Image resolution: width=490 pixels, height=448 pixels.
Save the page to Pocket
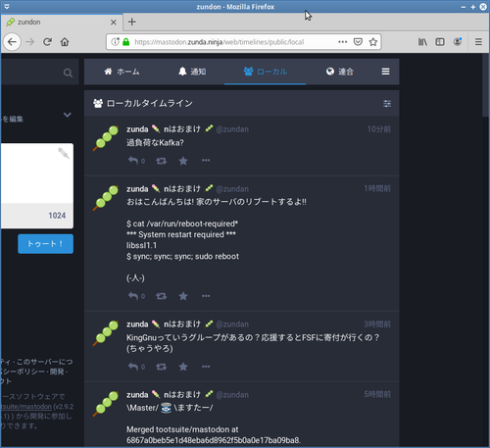(x=358, y=42)
